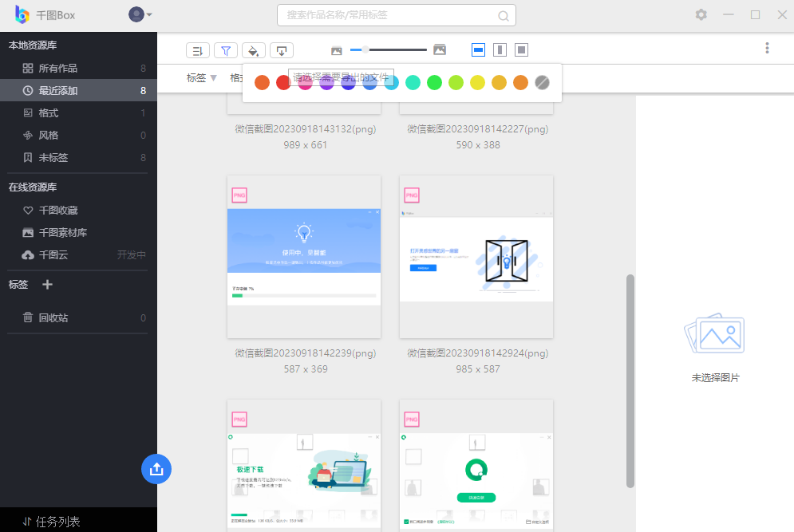
Task: Click the 985 x 587 dimension text
Action: tap(477, 369)
